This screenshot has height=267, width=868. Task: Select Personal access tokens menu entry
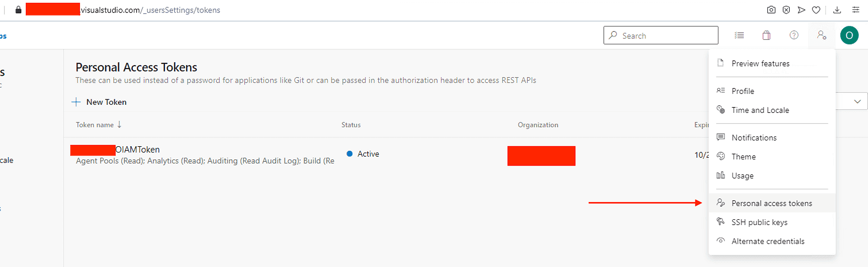(x=771, y=203)
